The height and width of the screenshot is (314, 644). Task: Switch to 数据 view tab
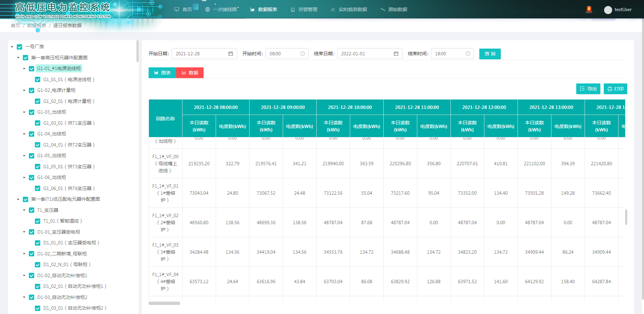point(190,73)
